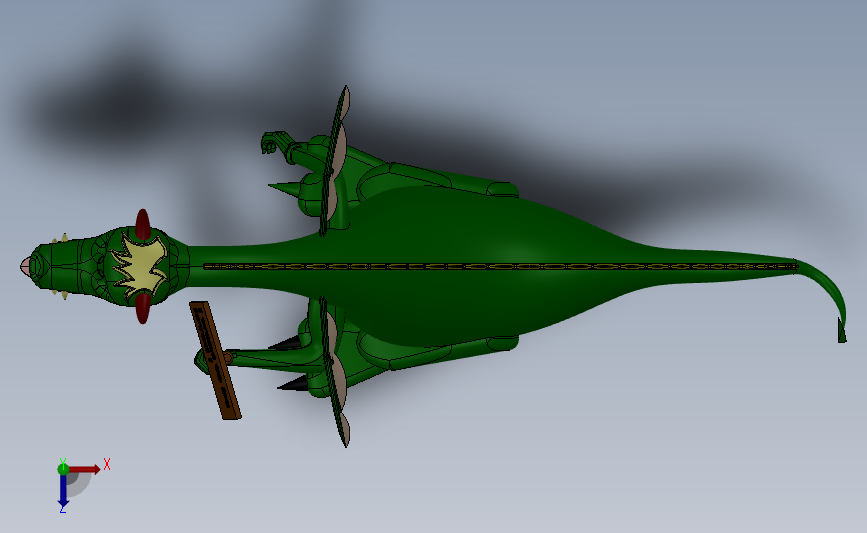Select the dorsal spine strip along the dragon's back
The height and width of the screenshot is (533, 867).
pyautogui.click(x=501, y=266)
